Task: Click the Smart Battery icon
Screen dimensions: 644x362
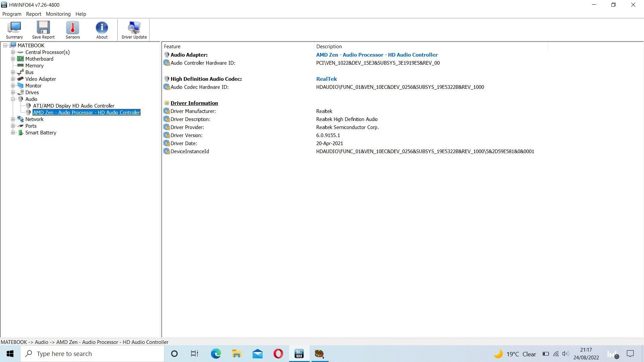Action: pos(20,132)
